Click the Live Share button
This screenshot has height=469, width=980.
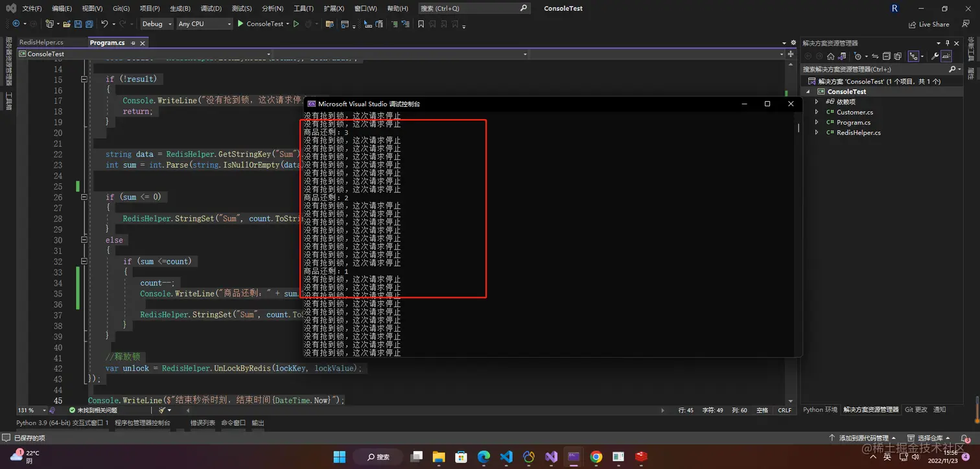928,24
